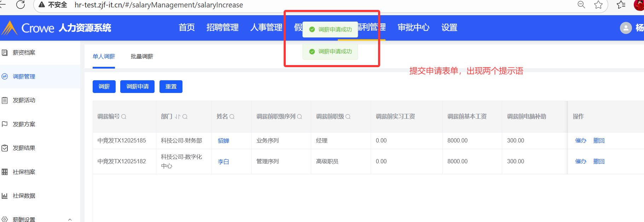Switch to the 单人调薪 tab
This screenshot has width=644, height=222.
coord(104,57)
